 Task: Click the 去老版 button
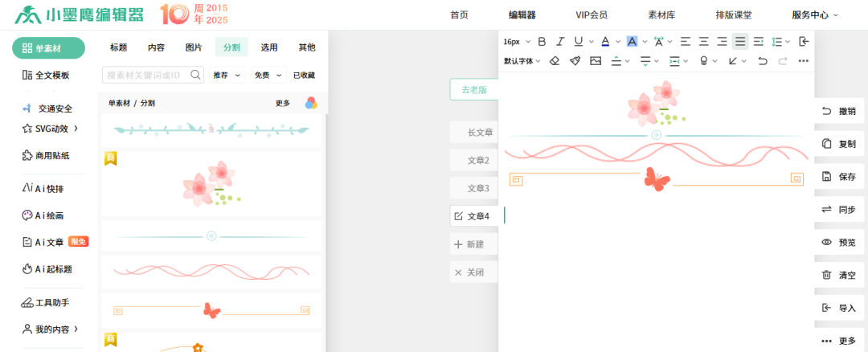click(x=474, y=90)
